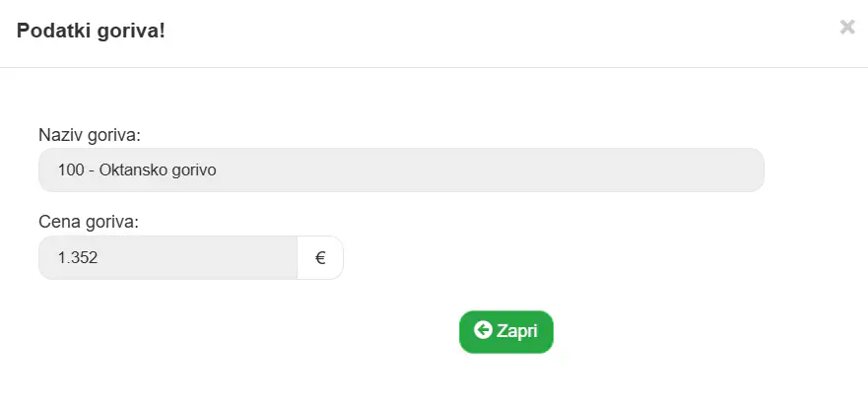Click the euro symbol addon

pyautogui.click(x=320, y=257)
